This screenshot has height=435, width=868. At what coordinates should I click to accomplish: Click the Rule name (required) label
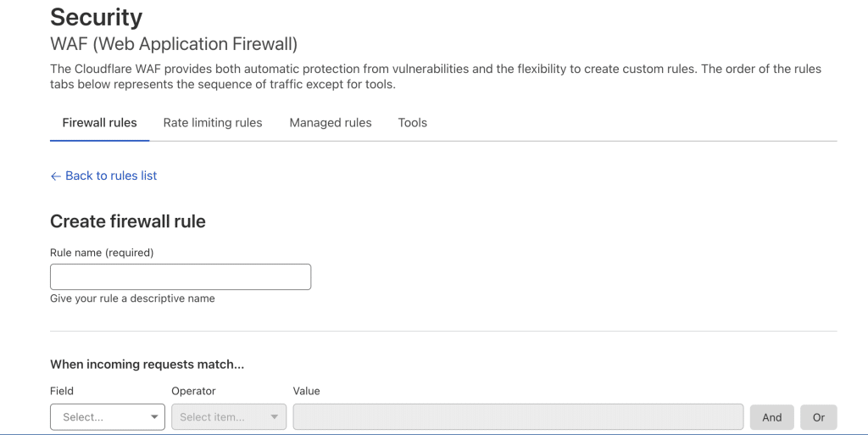point(102,253)
